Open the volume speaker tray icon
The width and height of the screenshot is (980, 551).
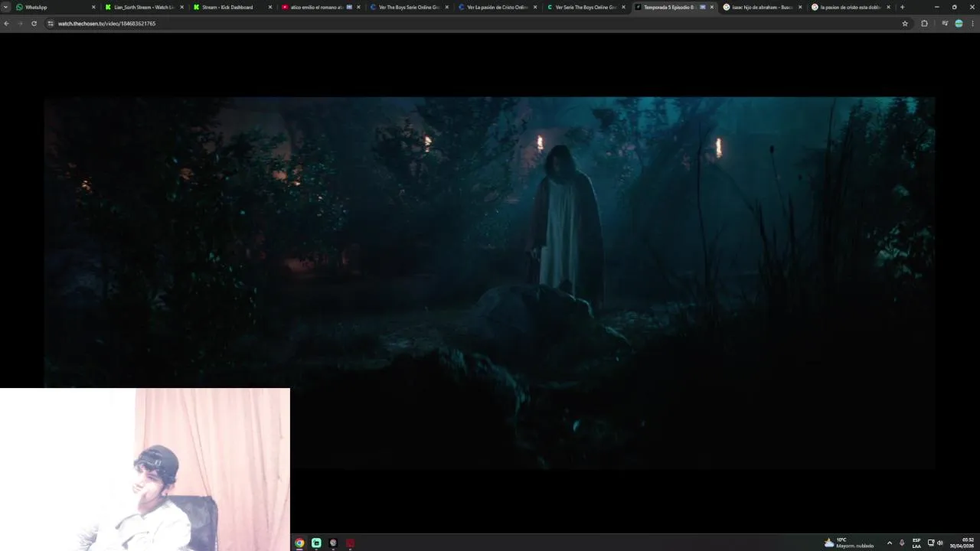(940, 543)
